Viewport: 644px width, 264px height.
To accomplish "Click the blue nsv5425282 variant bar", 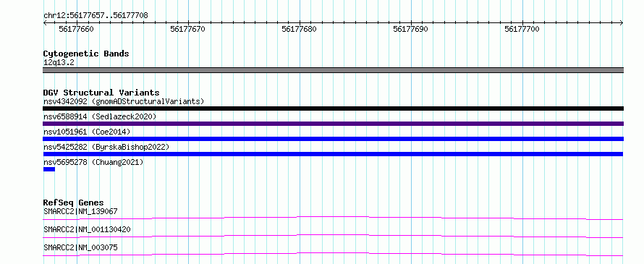I will 333,154.
